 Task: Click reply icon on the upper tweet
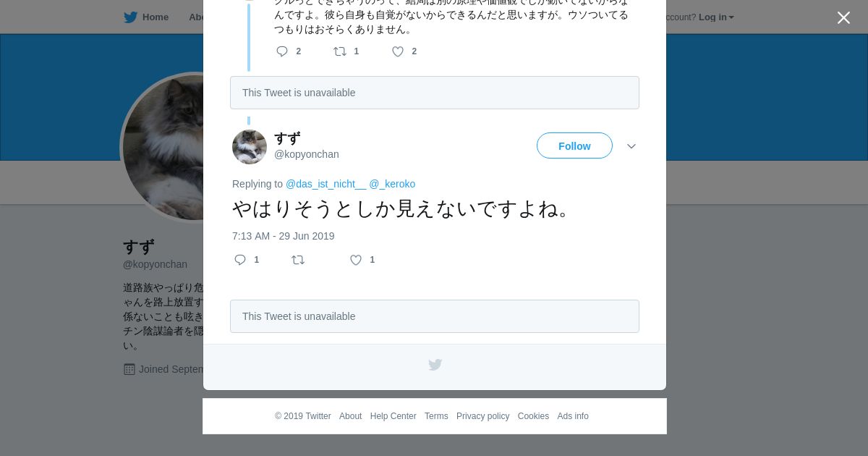pos(282,51)
